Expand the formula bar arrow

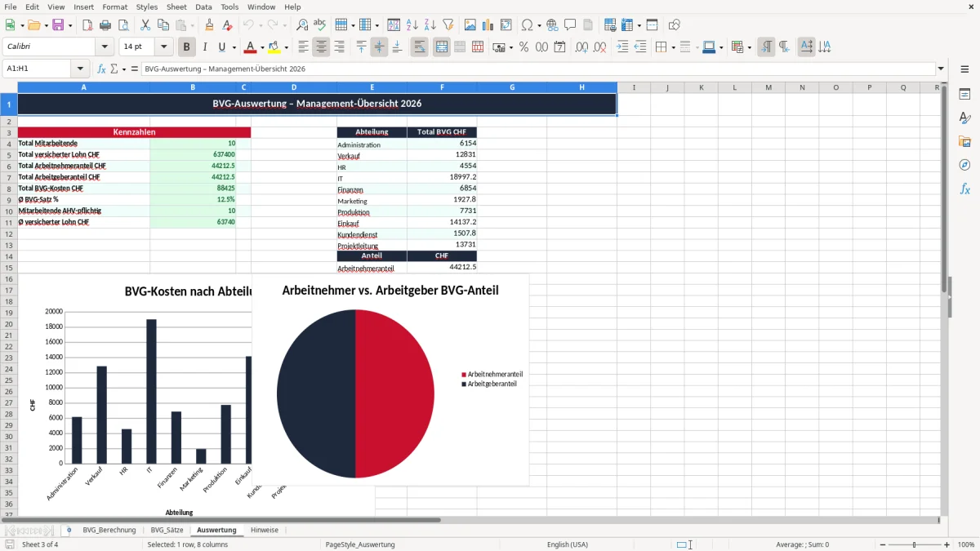click(x=942, y=69)
